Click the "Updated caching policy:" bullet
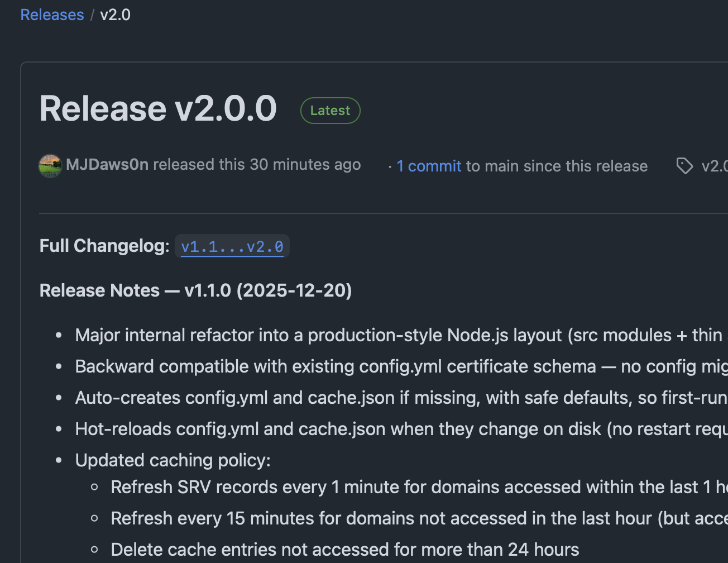 [x=173, y=460]
